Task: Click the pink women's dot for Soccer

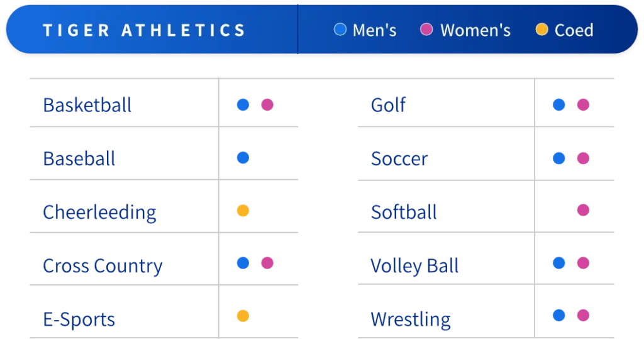Action: (583, 158)
